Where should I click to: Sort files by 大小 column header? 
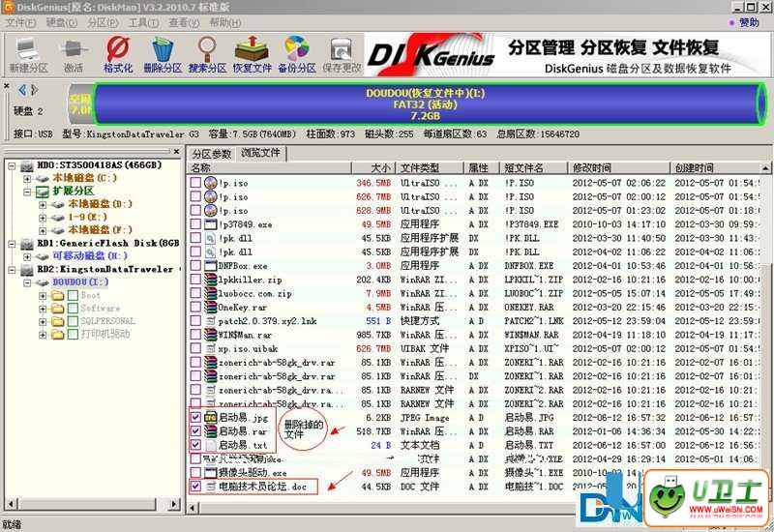[x=373, y=168]
